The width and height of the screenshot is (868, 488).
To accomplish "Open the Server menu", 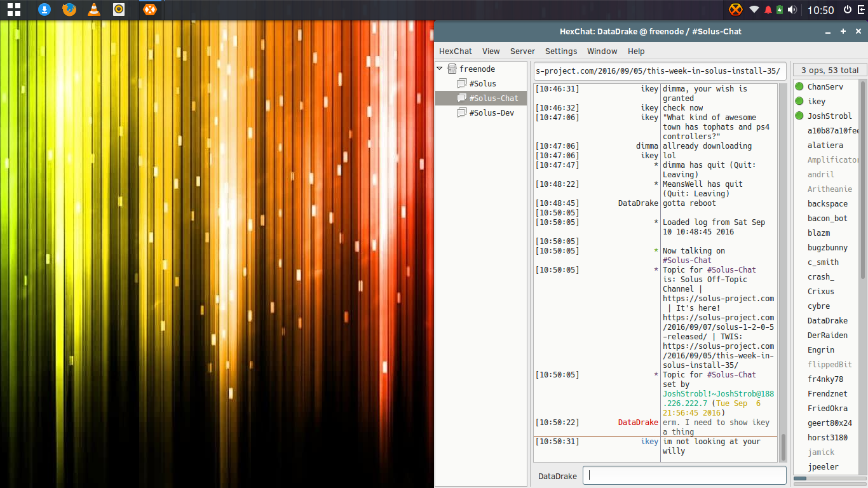I will [x=522, y=51].
